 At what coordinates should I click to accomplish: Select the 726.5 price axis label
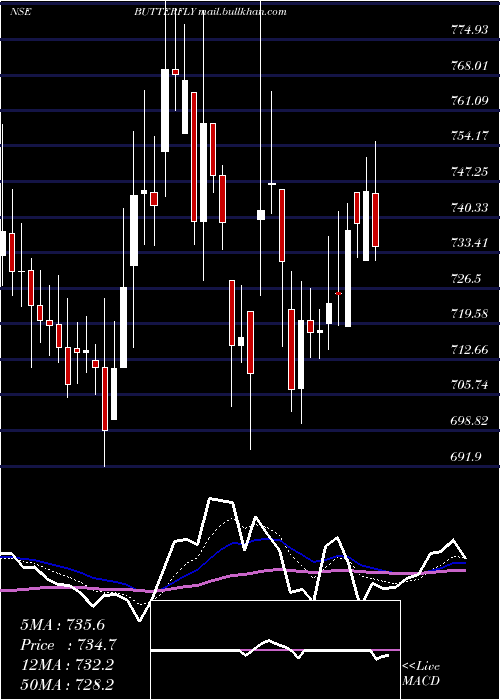click(x=466, y=279)
